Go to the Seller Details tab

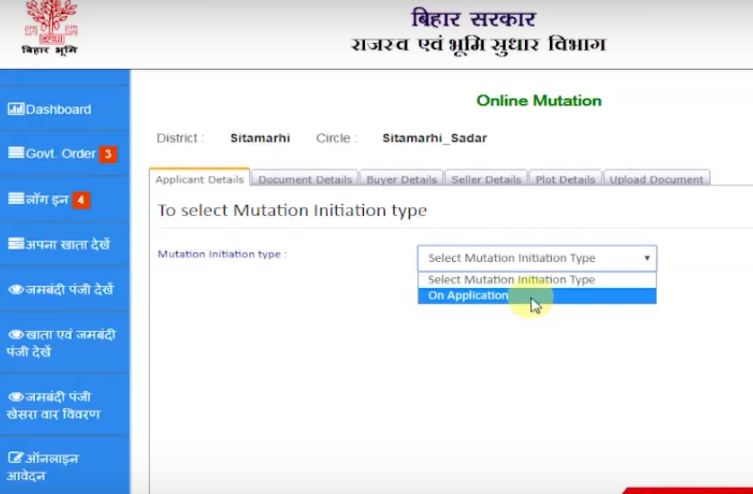pos(484,180)
